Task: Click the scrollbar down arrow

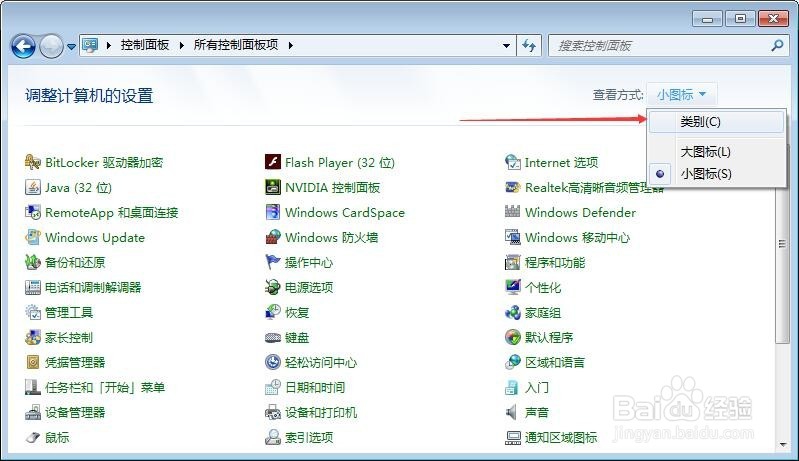Action: click(x=783, y=445)
